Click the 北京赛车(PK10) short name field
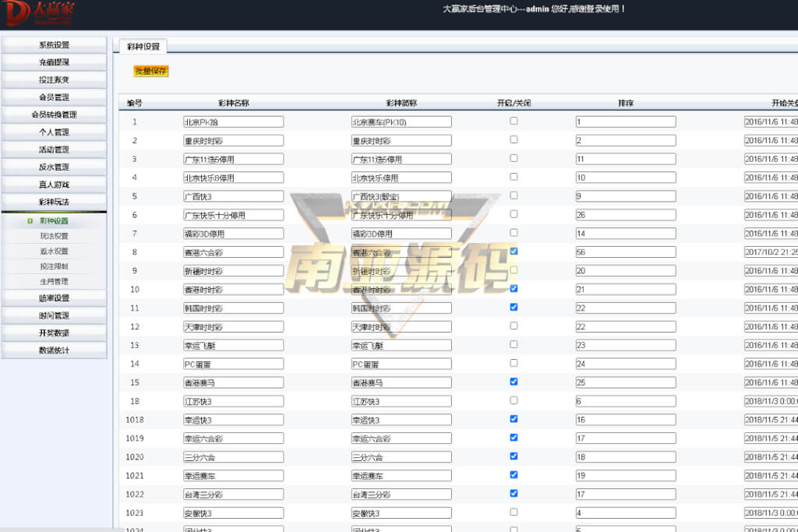798x532 pixels. click(x=401, y=122)
